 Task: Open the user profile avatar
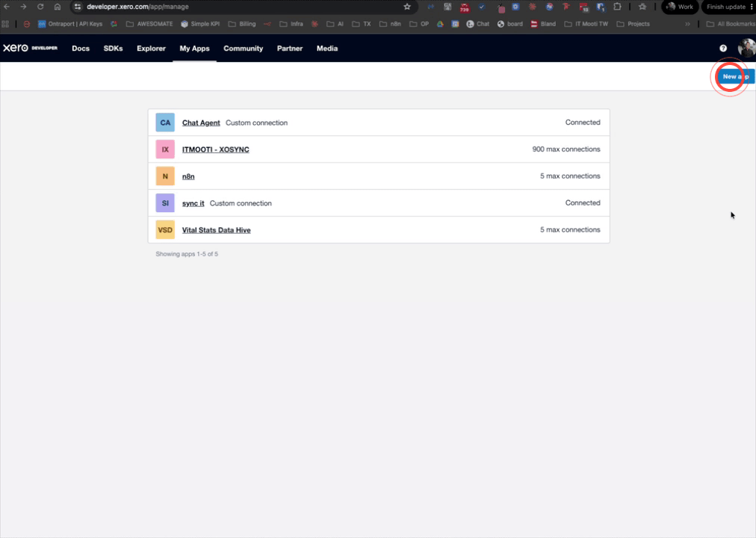(x=747, y=49)
